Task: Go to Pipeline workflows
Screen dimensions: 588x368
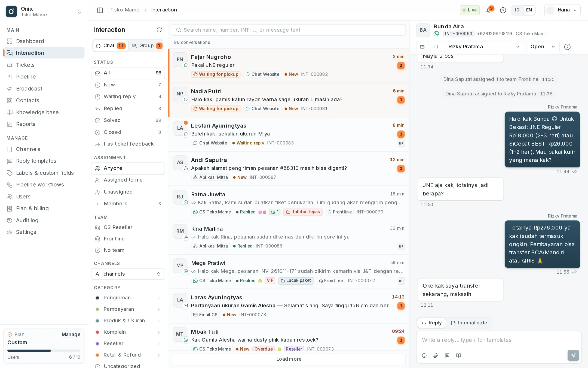Action: coord(44,185)
